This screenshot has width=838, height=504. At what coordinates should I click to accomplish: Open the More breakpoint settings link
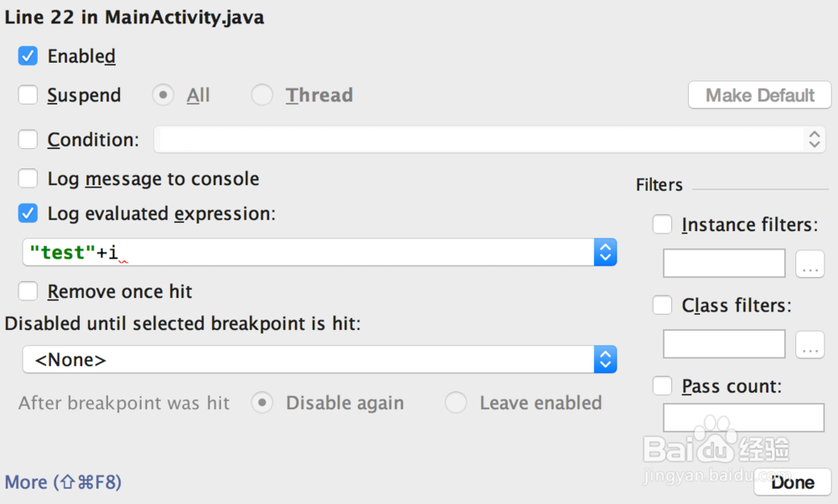click(x=63, y=482)
